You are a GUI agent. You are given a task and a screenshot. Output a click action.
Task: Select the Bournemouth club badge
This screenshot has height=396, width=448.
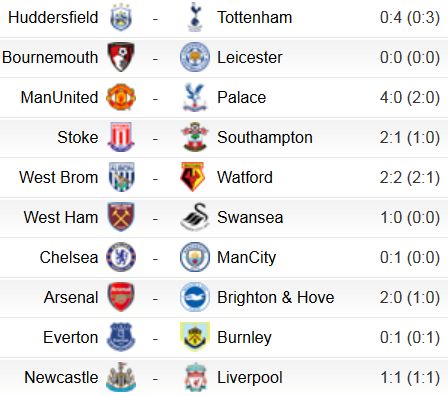(121, 57)
